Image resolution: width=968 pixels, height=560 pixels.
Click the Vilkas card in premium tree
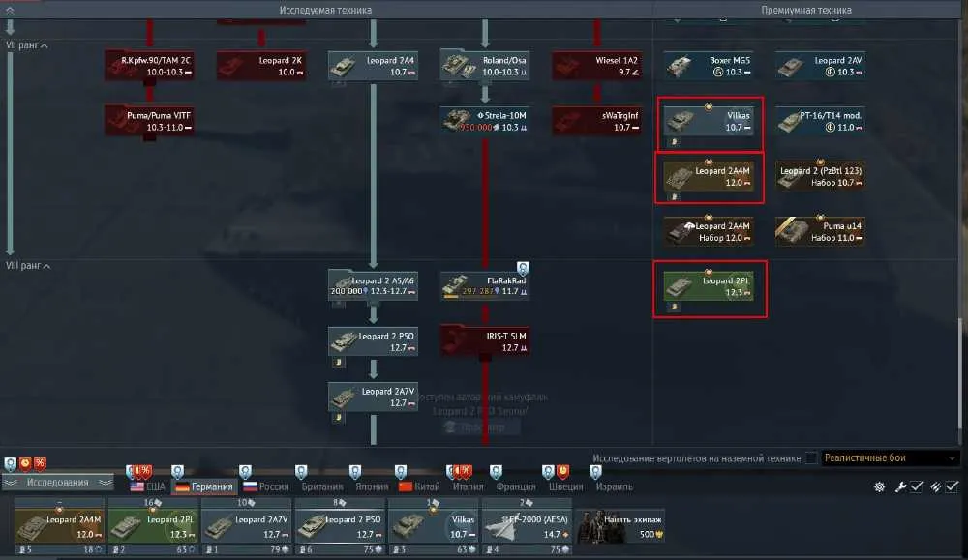[x=709, y=121]
